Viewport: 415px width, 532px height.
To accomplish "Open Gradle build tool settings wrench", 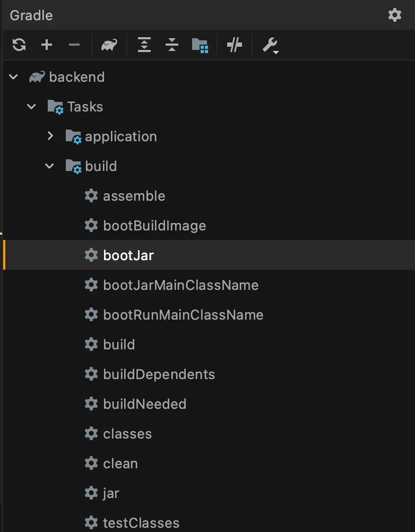I will point(270,45).
